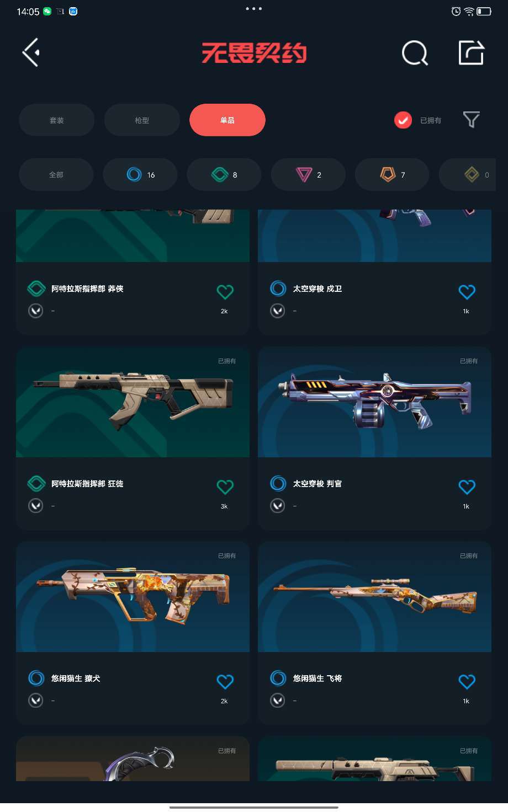The height and width of the screenshot is (812, 508).
Task: Toggle the 已拥有 owned checkbox
Action: pyautogui.click(x=403, y=120)
